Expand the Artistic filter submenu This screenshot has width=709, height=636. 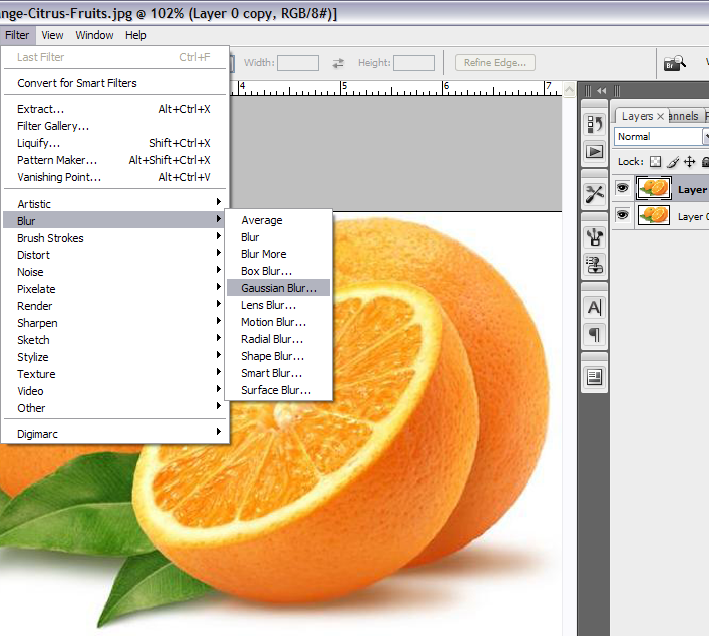115,203
